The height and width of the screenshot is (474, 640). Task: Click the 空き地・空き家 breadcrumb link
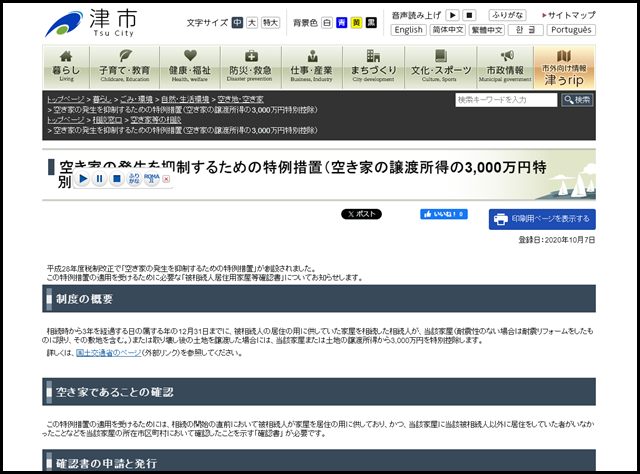pyautogui.click(x=240, y=99)
